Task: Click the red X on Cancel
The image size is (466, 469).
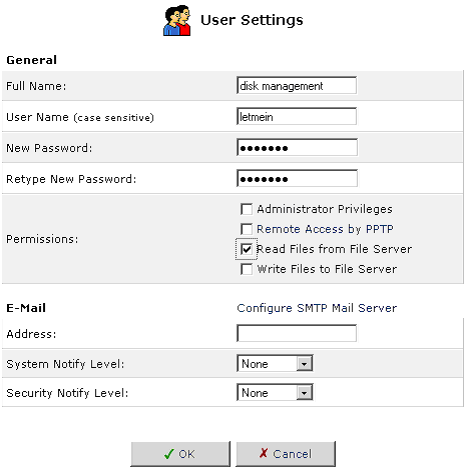Action: pos(263,453)
